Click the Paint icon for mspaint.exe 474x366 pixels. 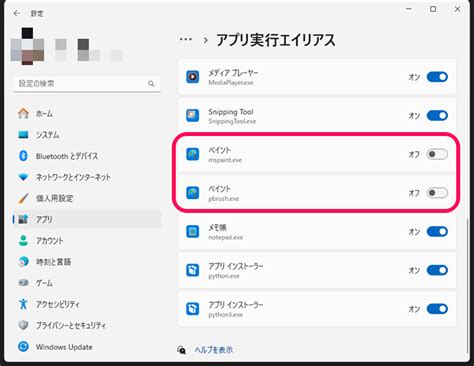coord(193,154)
